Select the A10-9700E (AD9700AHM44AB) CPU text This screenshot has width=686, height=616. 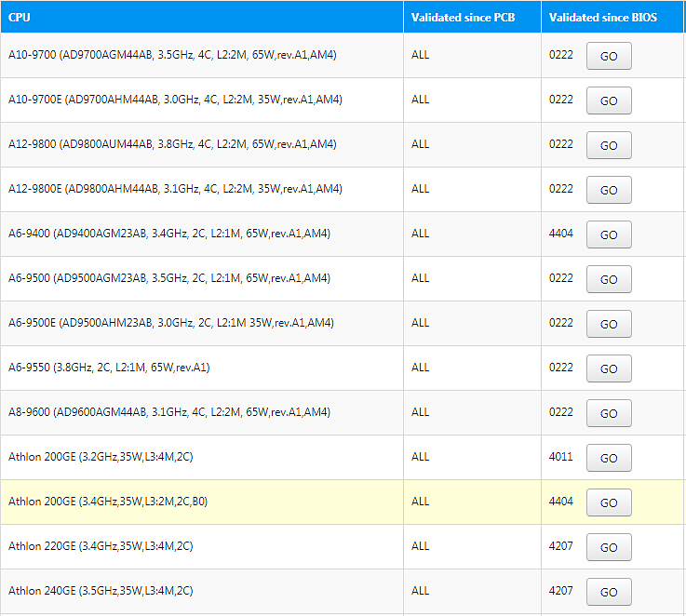click(x=175, y=100)
